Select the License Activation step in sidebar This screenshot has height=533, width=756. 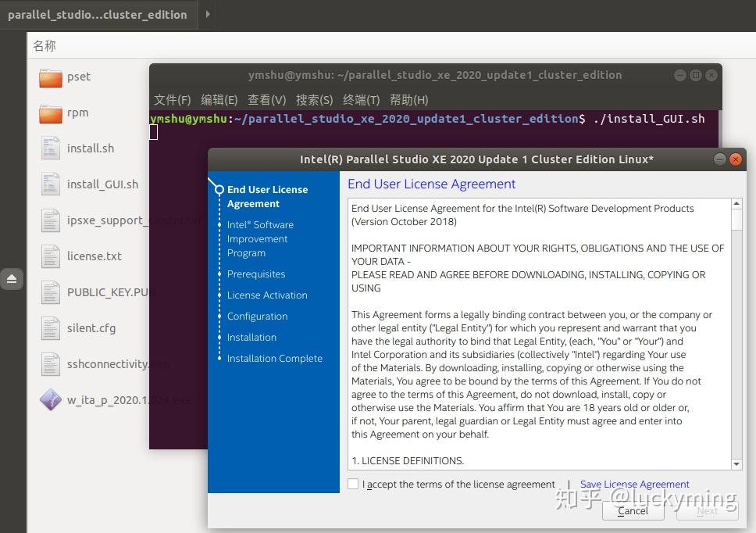(268, 295)
